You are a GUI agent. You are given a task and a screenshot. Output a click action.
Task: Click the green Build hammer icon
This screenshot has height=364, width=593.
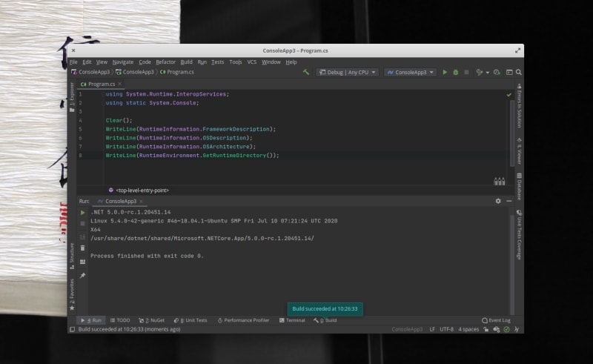coord(306,72)
